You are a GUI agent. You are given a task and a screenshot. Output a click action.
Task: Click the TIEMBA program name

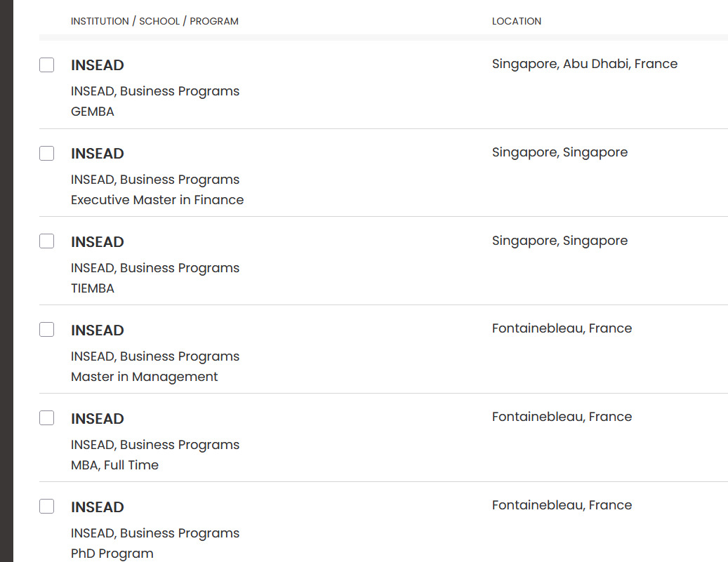(x=92, y=288)
